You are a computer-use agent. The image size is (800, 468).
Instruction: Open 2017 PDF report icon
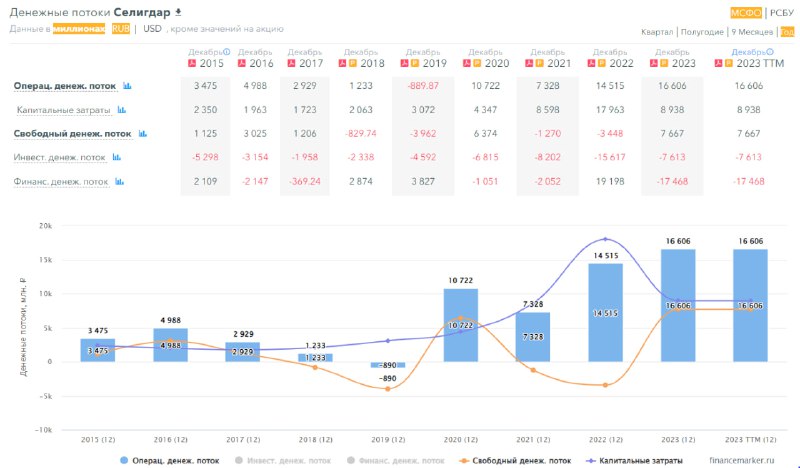pos(291,63)
